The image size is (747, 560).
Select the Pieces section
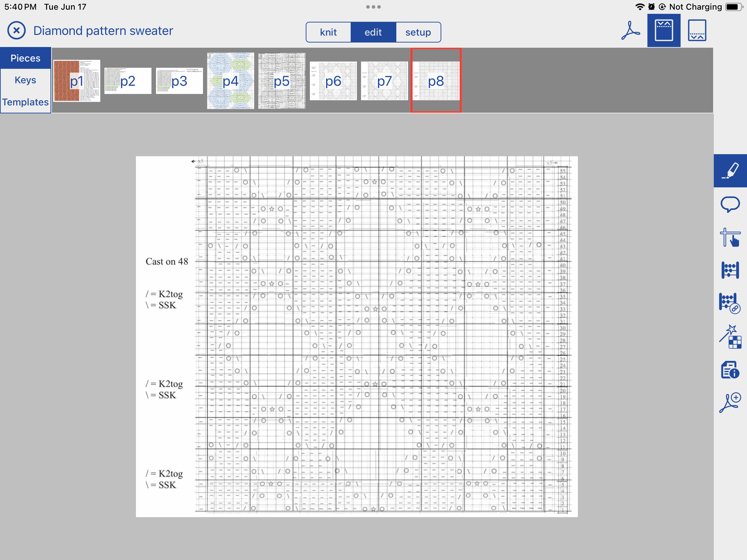(25, 58)
